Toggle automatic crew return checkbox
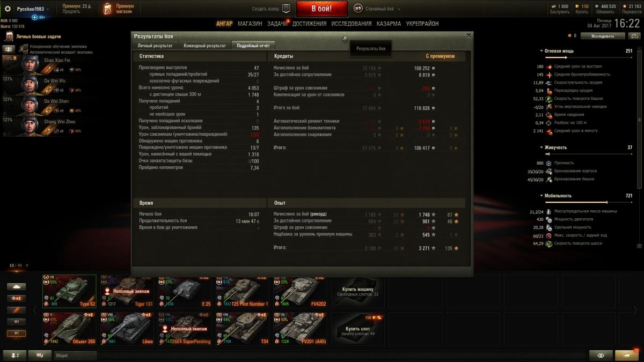 [25, 52]
